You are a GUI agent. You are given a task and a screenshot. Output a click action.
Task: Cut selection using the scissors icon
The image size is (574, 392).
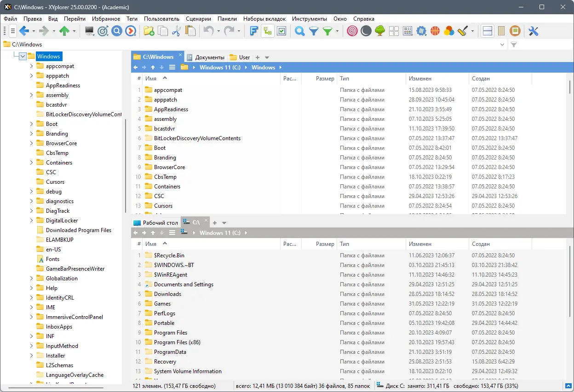click(x=176, y=31)
